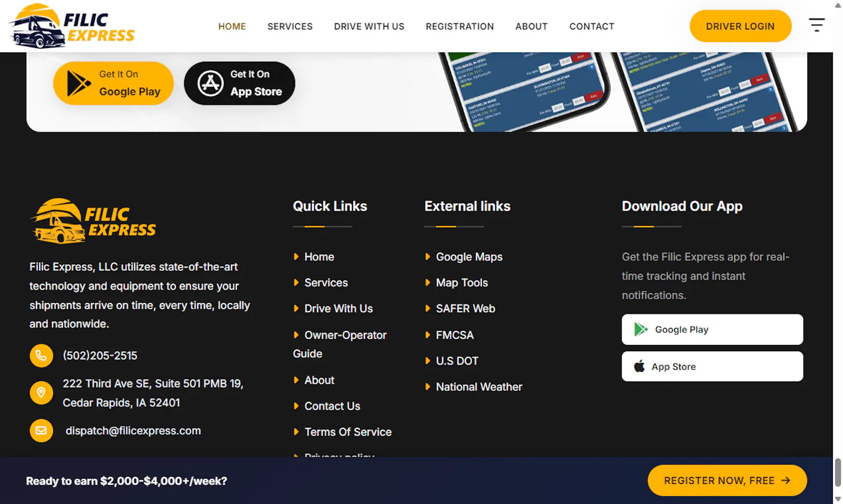The height and width of the screenshot is (504, 843).
Task: Click the scrollbar up arrow
Action: (x=838, y=5)
